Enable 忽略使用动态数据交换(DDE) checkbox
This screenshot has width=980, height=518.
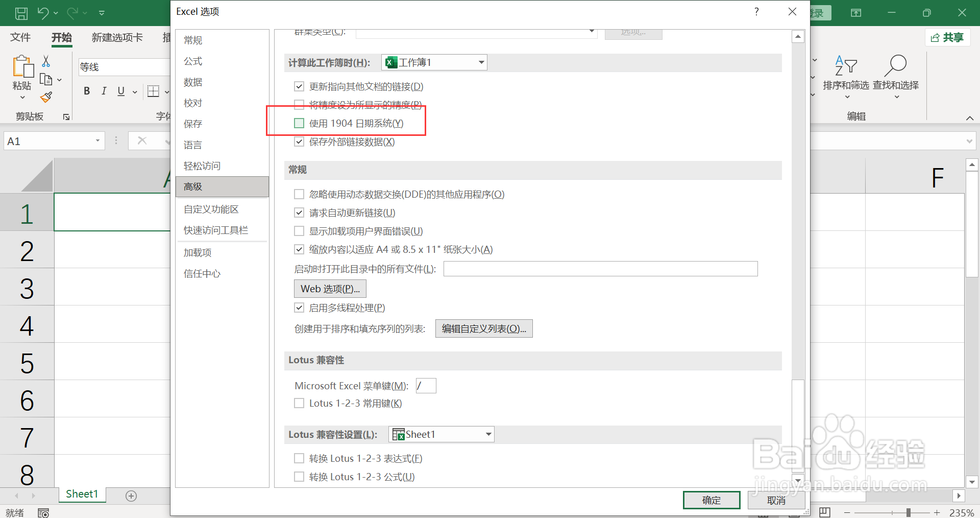[x=299, y=194]
